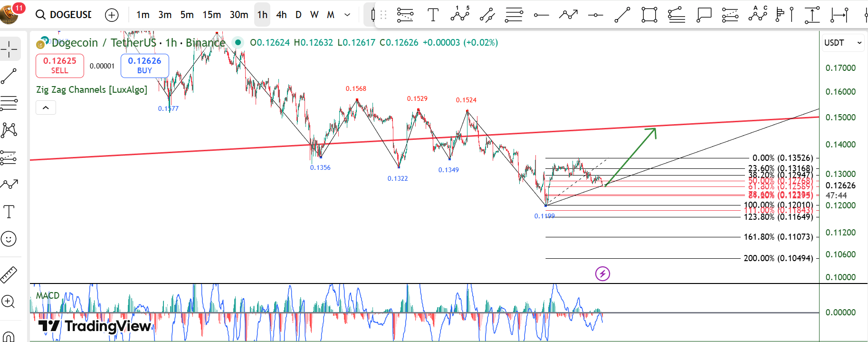Open Gann and Fibonacci tools in left sidebar

(9, 103)
